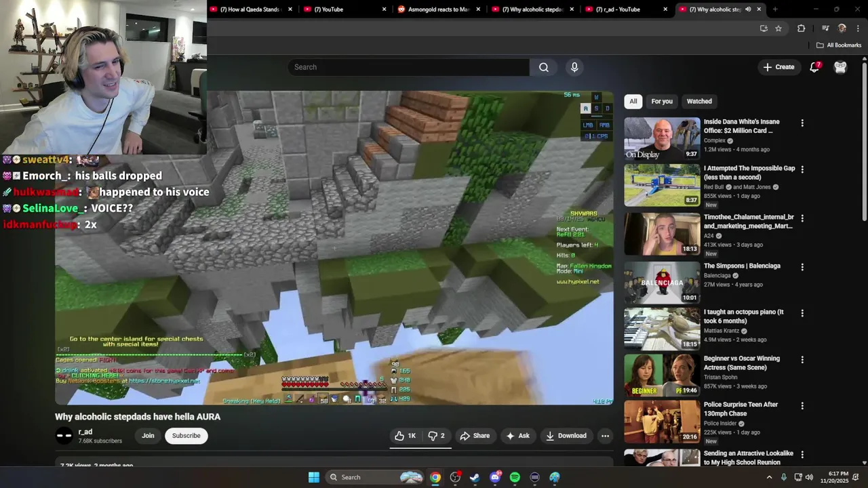
Task: Bookmark this page with star icon
Action: [x=778, y=28]
